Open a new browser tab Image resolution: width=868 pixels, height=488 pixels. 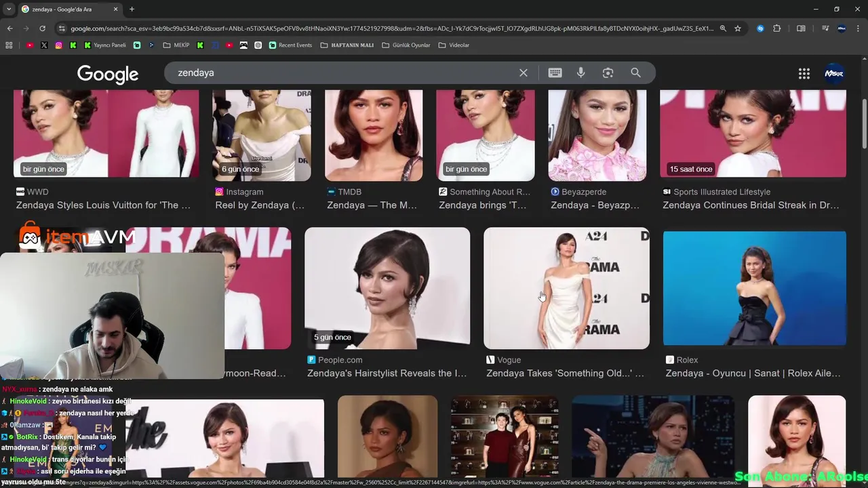[x=132, y=9]
